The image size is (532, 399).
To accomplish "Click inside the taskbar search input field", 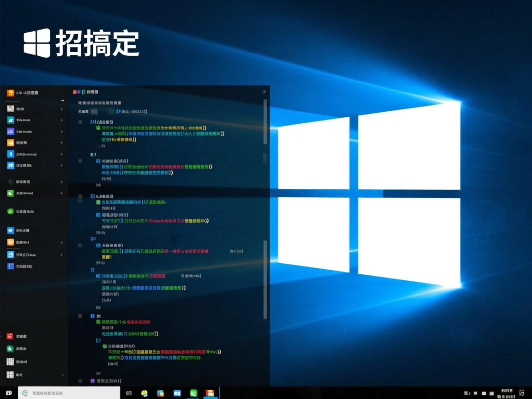I will pyautogui.click(x=69, y=393).
